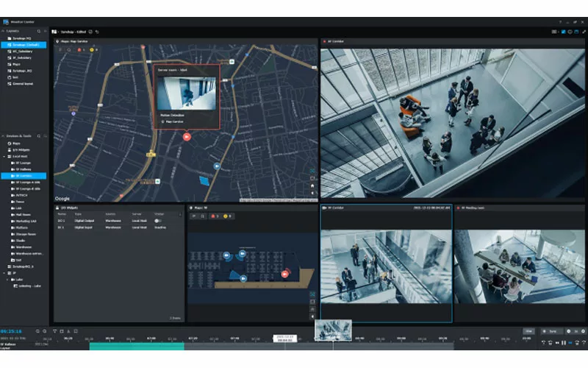The image size is (588, 368).
Task: Decrease playback speed
Action: [568, 331]
